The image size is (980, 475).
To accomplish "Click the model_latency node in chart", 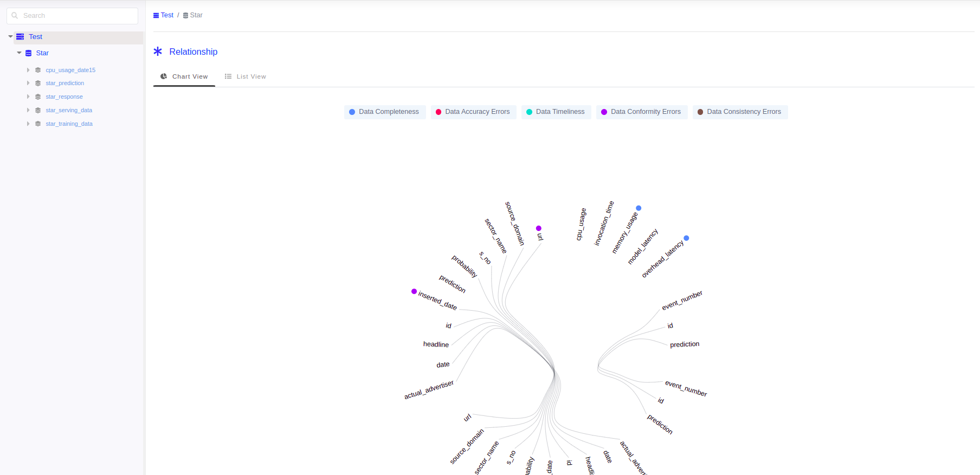I will click(643, 247).
